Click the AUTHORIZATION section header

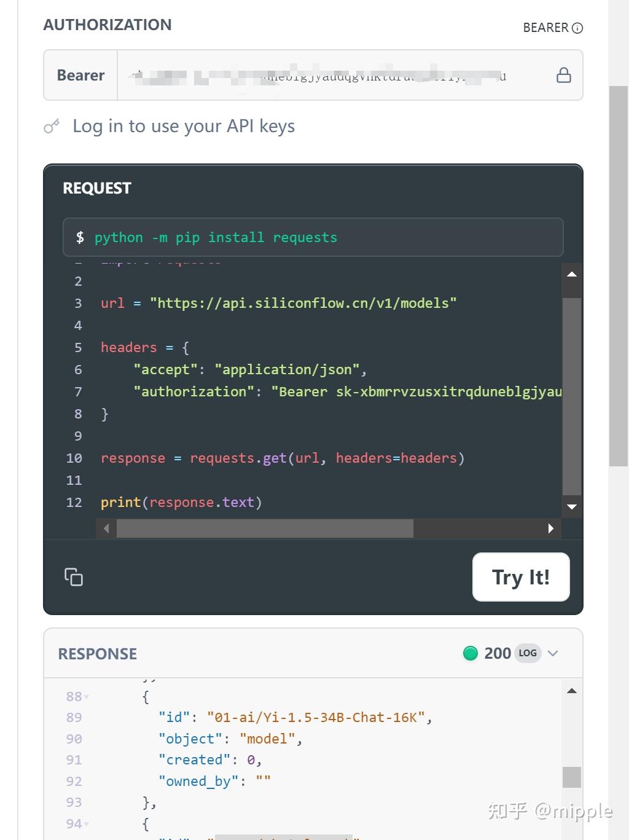tap(107, 25)
